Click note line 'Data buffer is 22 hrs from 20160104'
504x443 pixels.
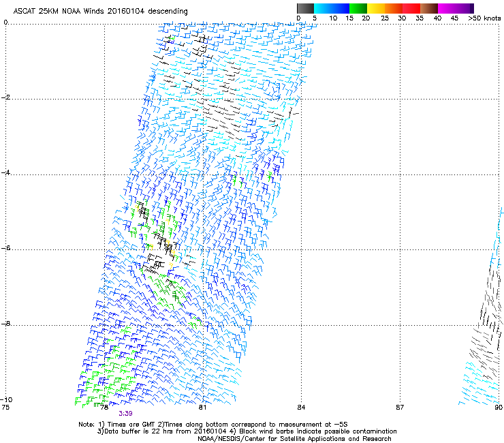pos(166,431)
